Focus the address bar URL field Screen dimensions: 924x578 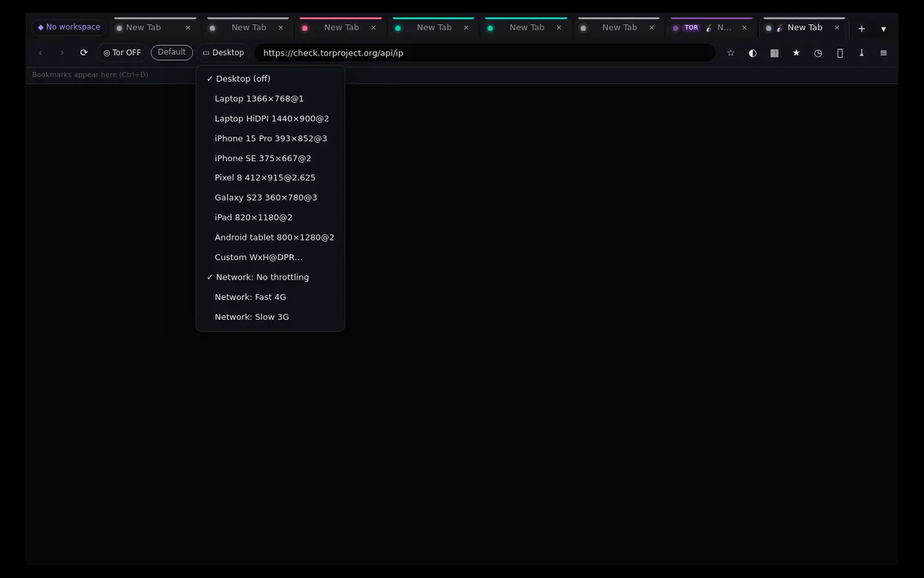(485, 53)
